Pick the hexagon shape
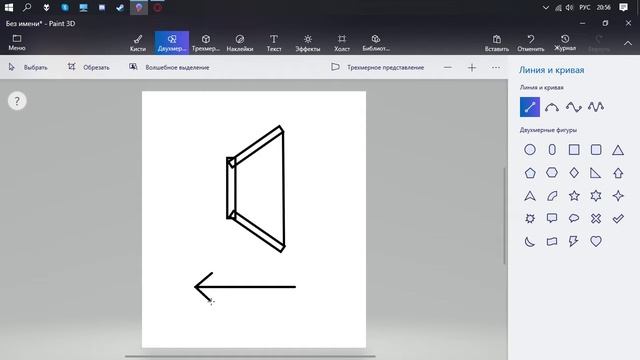This screenshot has width=640, height=360. [552, 173]
